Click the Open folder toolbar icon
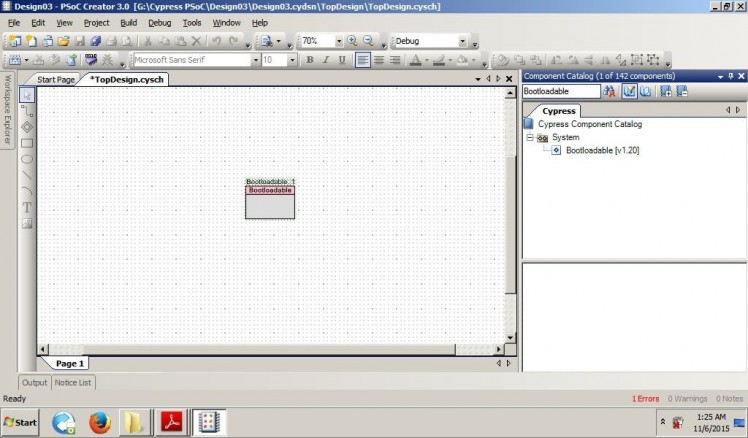Image resolution: width=748 pixels, height=438 pixels. pyautogui.click(x=63, y=41)
